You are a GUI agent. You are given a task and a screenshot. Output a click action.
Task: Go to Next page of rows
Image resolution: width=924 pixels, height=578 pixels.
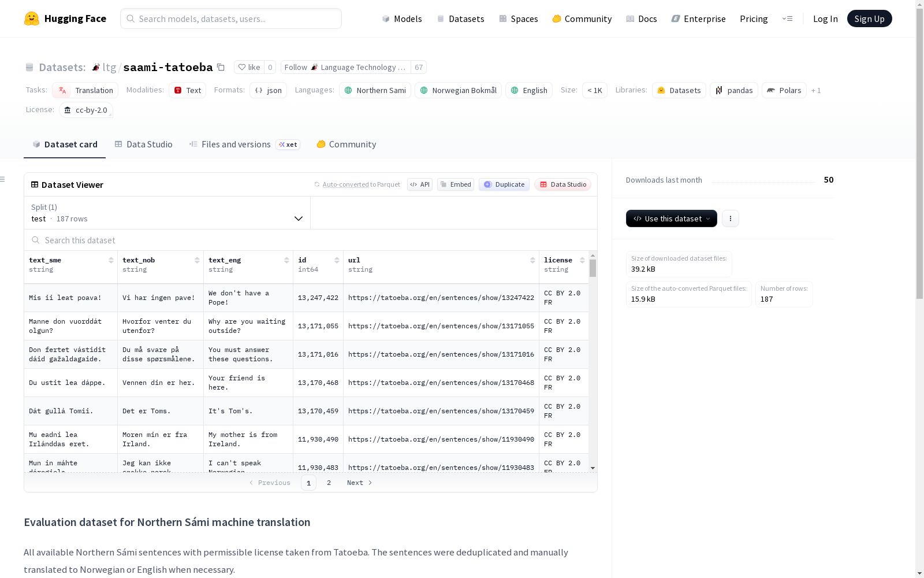[359, 483]
